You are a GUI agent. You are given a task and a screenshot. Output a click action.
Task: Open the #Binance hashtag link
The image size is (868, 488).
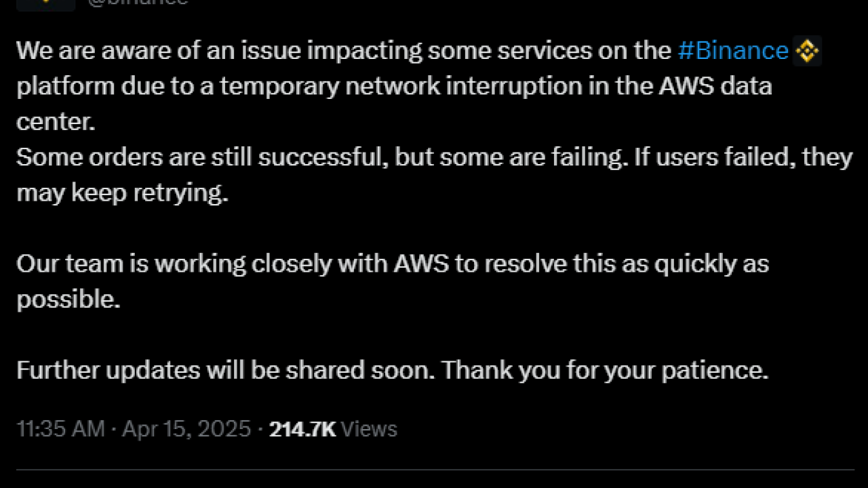733,51
